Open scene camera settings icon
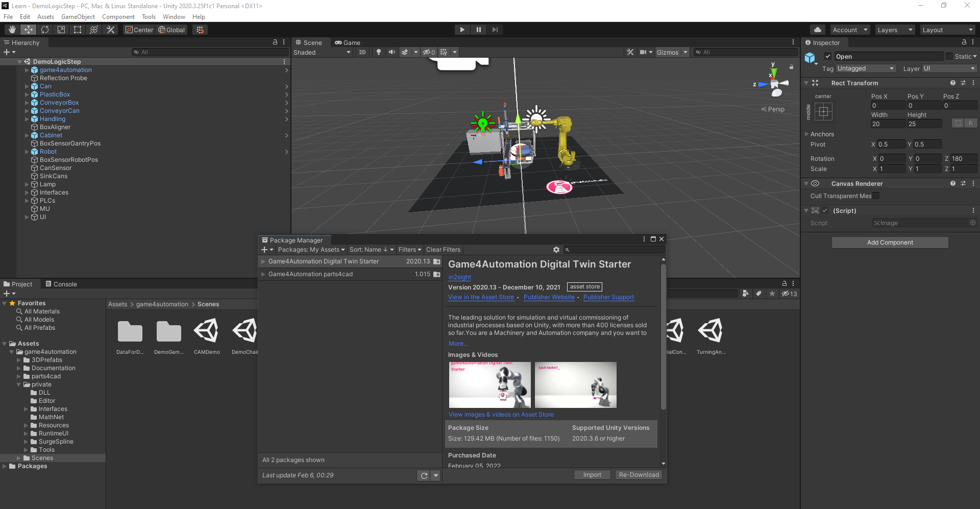980x509 pixels. coord(643,52)
